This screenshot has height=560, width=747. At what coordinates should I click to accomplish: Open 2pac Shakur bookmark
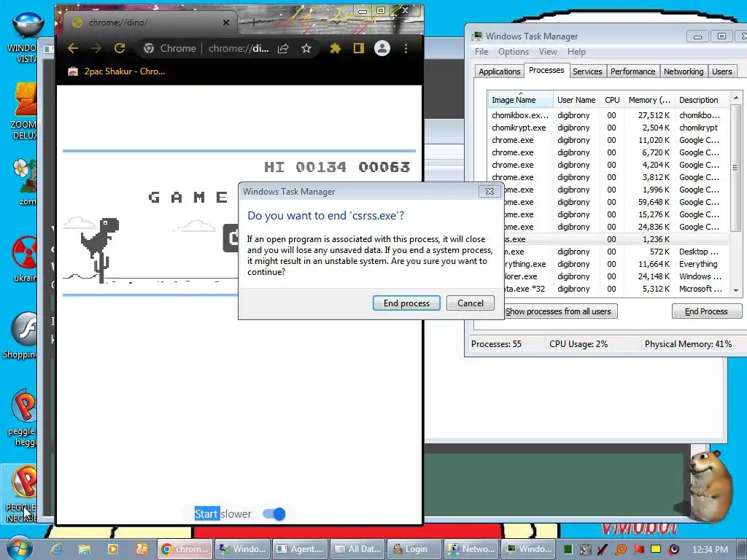(x=117, y=71)
